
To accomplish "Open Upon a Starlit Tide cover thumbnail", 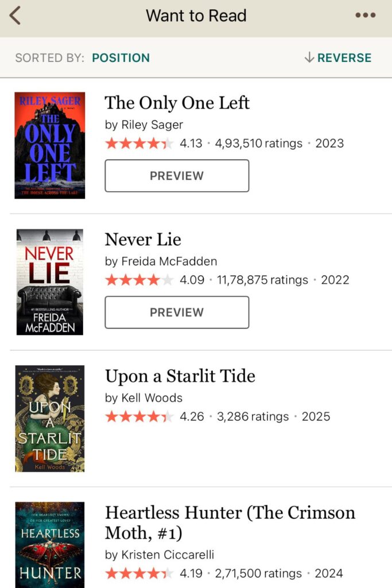I will 50,419.
